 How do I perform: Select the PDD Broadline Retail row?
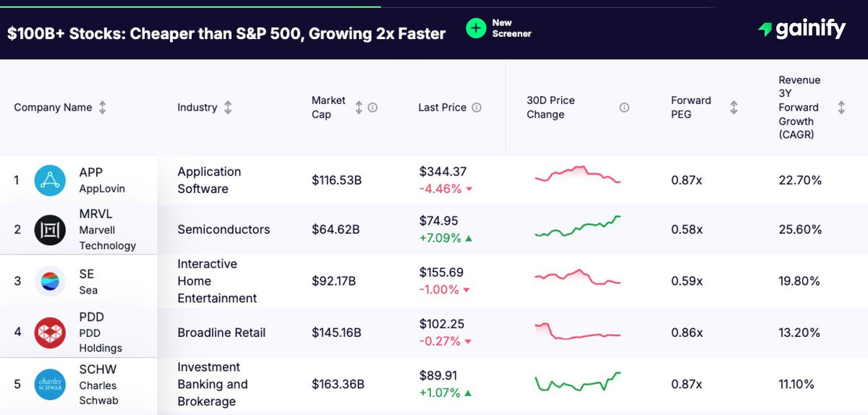(x=434, y=333)
